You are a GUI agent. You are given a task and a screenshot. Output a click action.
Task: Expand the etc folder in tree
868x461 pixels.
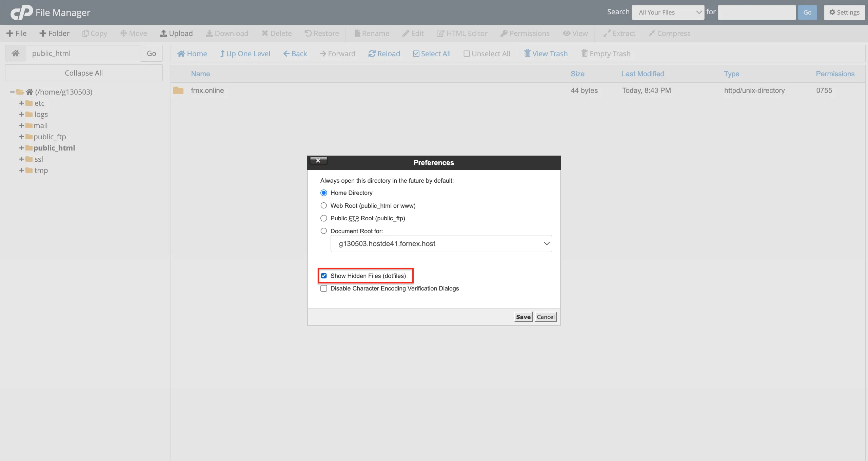pos(21,103)
